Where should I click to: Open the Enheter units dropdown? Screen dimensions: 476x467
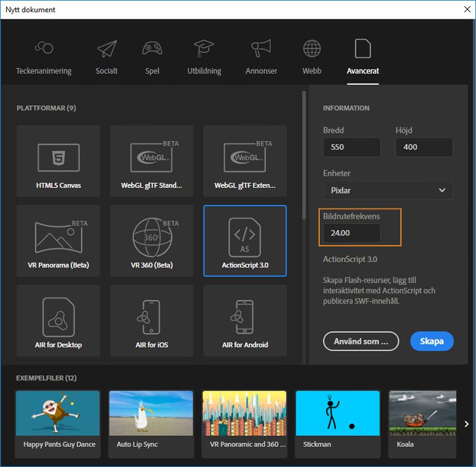pos(388,190)
